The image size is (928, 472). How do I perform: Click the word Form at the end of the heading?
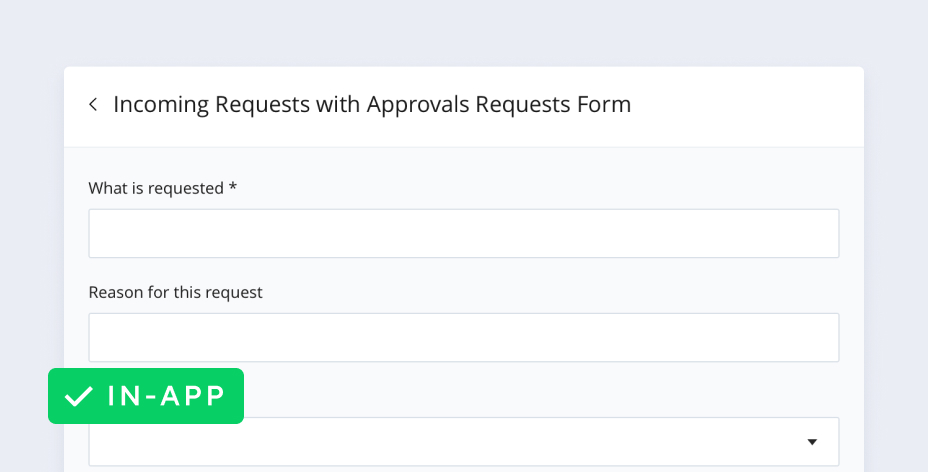click(606, 104)
